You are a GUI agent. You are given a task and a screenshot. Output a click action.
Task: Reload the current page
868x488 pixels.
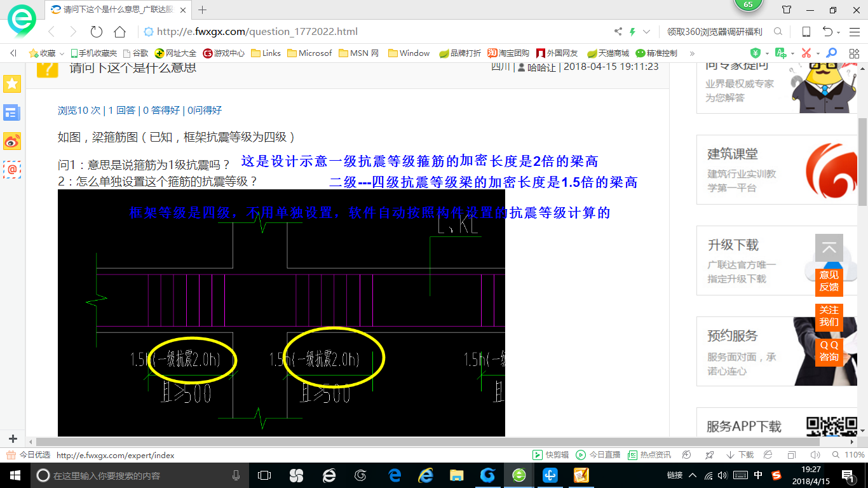pos(97,32)
